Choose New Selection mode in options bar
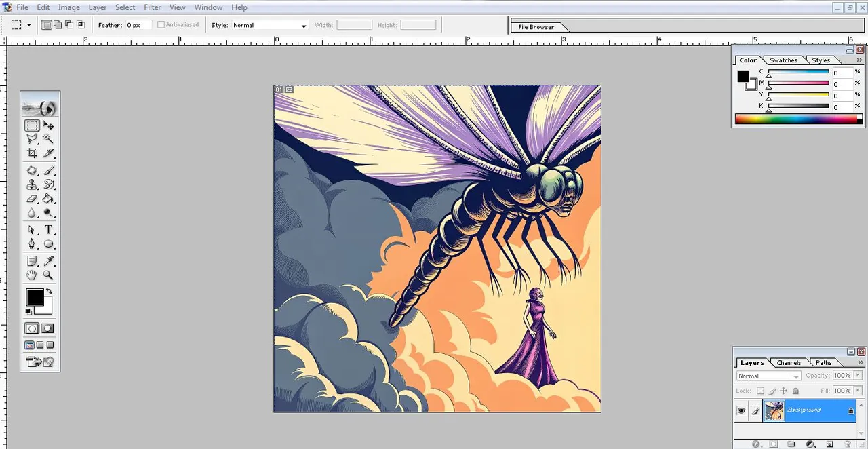This screenshot has width=868, height=449. [46, 25]
